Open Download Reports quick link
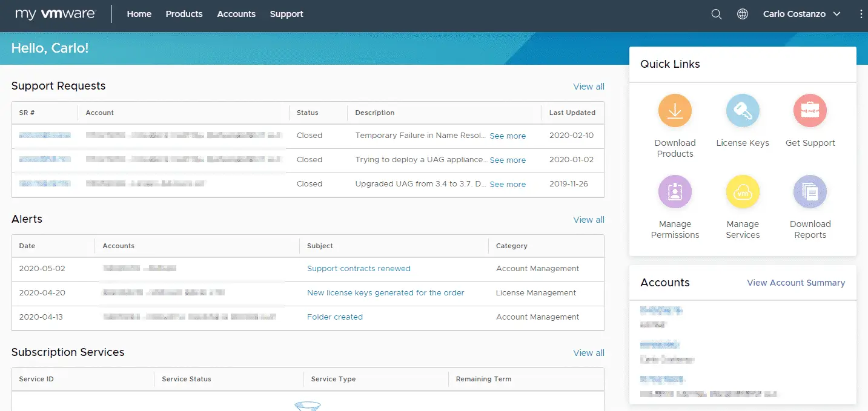 (810, 192)
